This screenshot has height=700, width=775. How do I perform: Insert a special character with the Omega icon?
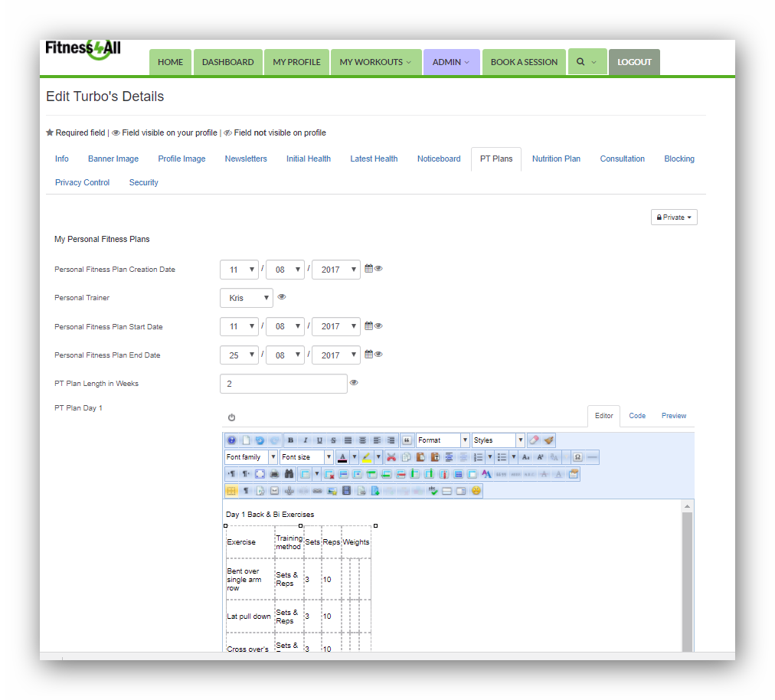point(577,457)
